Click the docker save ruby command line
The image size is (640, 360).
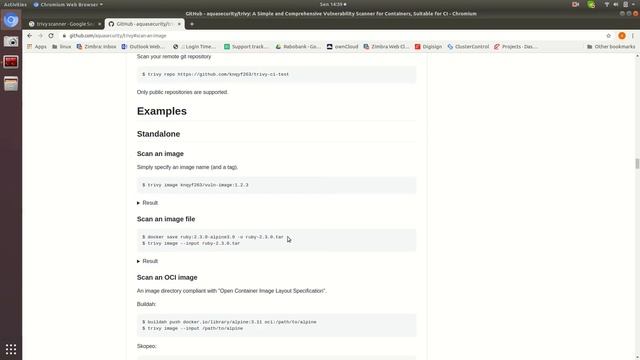213,237
